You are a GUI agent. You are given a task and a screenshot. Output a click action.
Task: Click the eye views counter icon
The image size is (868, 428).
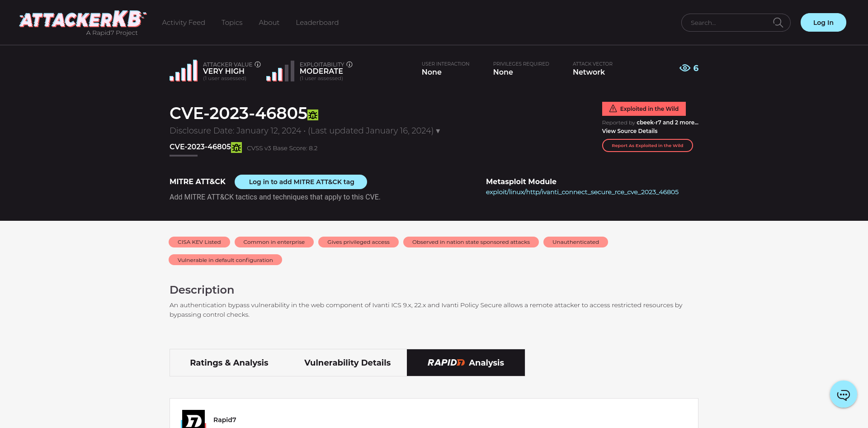[x=685, y=68]
